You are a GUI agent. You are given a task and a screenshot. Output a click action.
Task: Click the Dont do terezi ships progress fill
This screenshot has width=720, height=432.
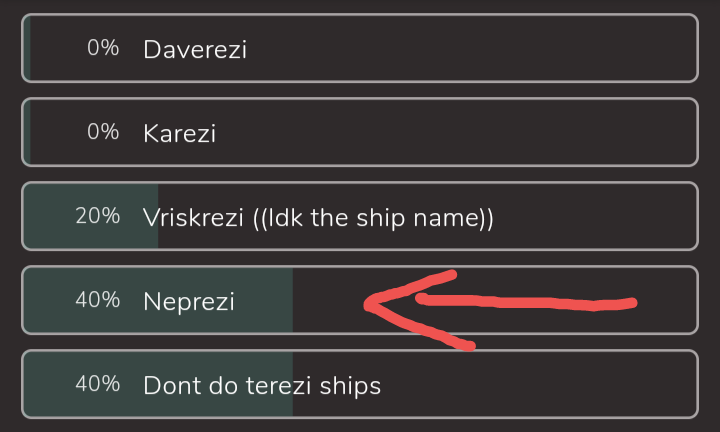point(158,384)
